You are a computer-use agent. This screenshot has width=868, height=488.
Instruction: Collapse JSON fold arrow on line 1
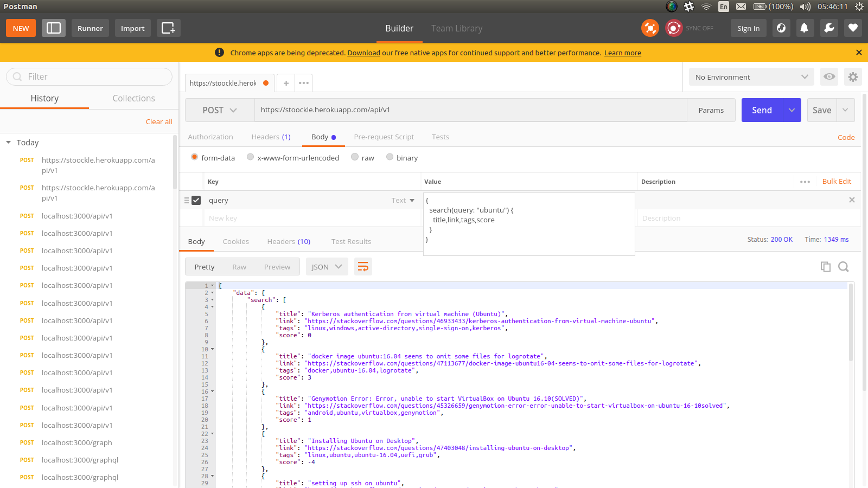[x=213, y=285]
